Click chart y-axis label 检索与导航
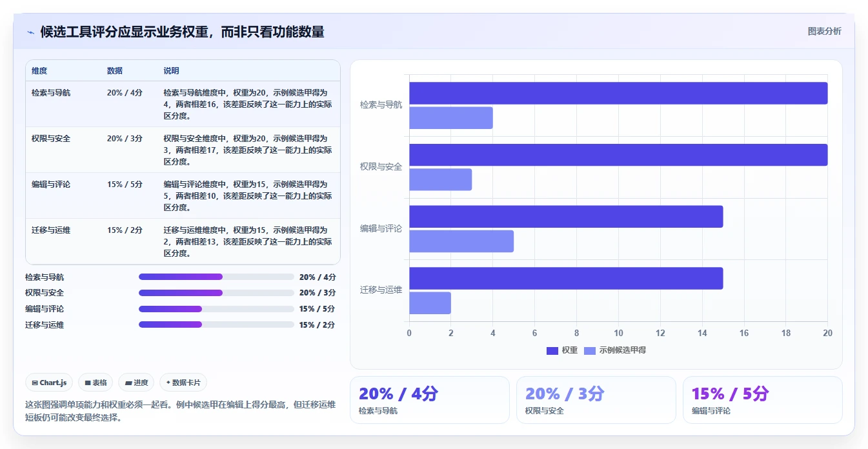The width and height of the screenshot is (868, 449). (x=381, y=105)
